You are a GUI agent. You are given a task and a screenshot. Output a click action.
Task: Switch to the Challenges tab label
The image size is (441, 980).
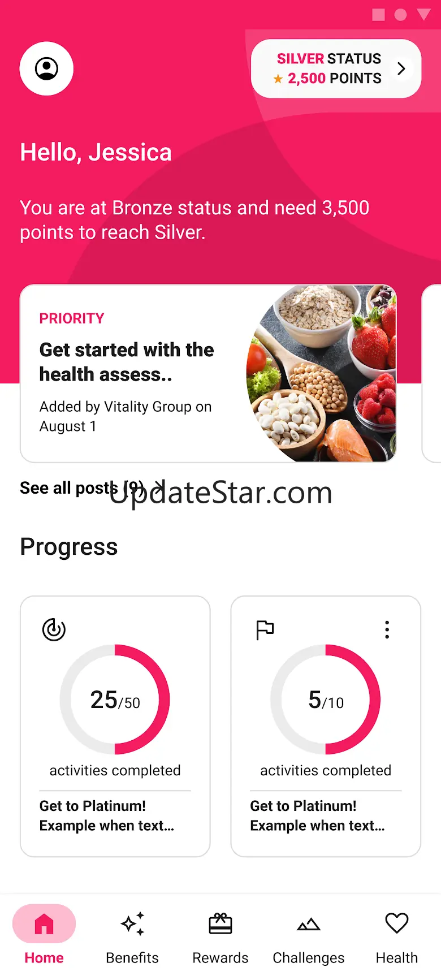[x=309, y=957]
